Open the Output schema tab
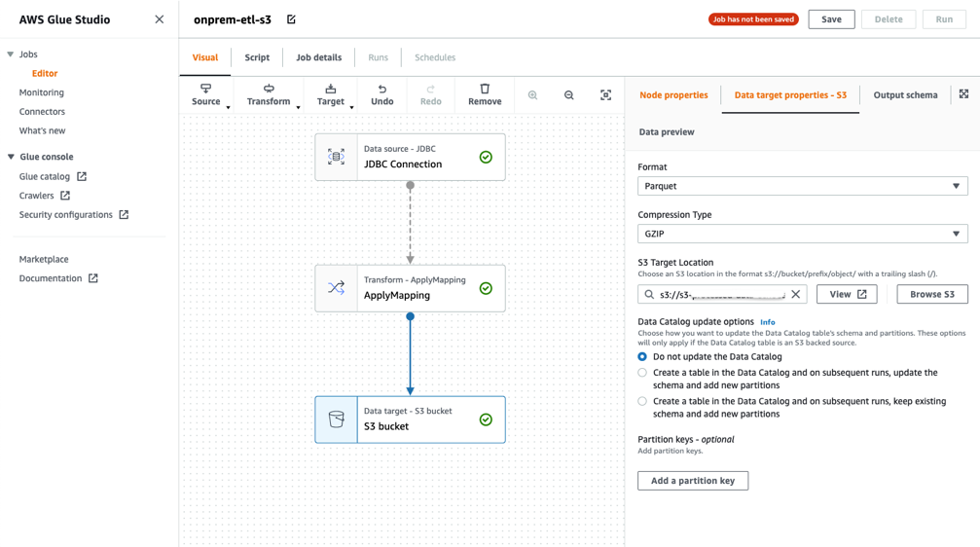Screen dimensions: 980x547 tap(905, 95)
